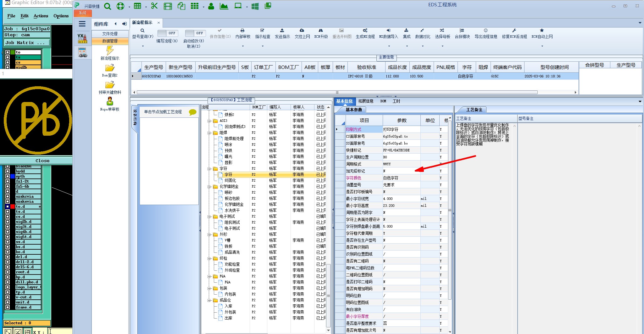Open the dropdown arrow under MI数据导入
The image size is (644, 334).
389,46
